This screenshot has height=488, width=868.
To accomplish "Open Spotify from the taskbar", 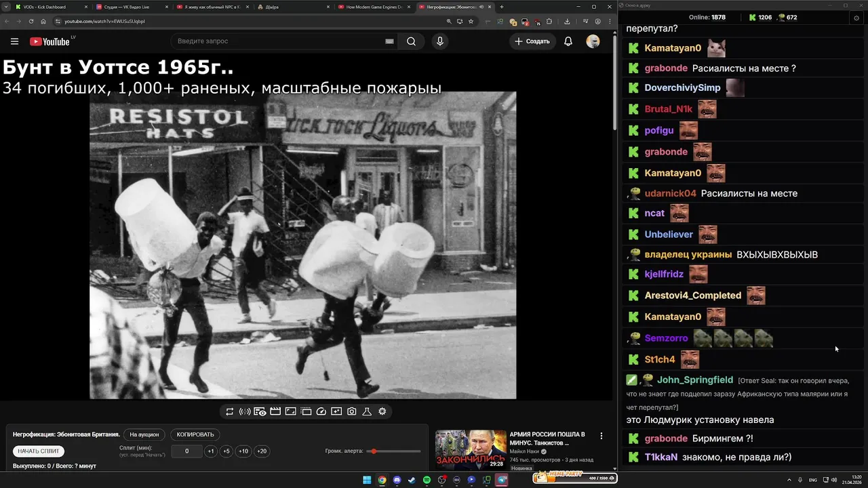I will tap(427, 480).
